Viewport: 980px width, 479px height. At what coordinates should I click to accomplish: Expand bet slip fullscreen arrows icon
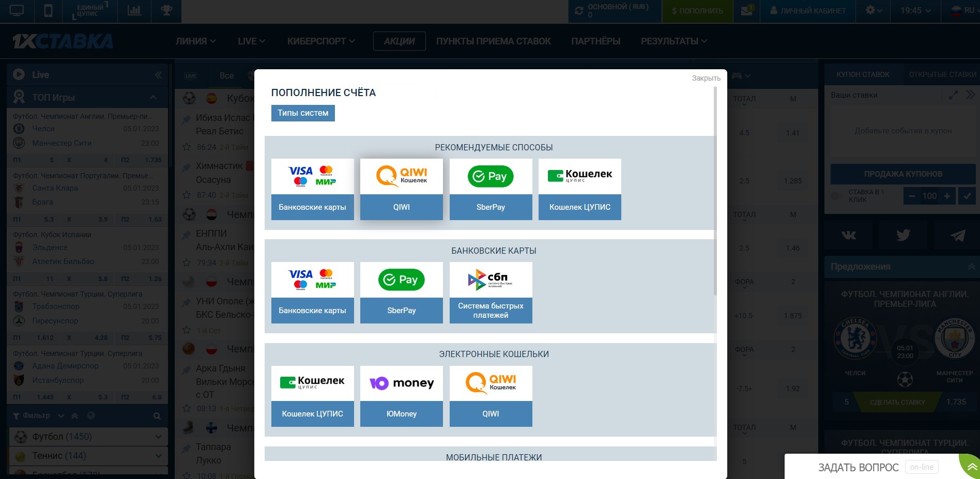tap(954, 95)
